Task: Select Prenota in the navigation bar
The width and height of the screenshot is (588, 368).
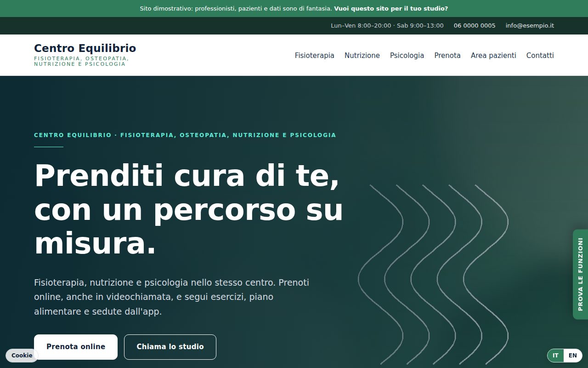Action: 447,55
